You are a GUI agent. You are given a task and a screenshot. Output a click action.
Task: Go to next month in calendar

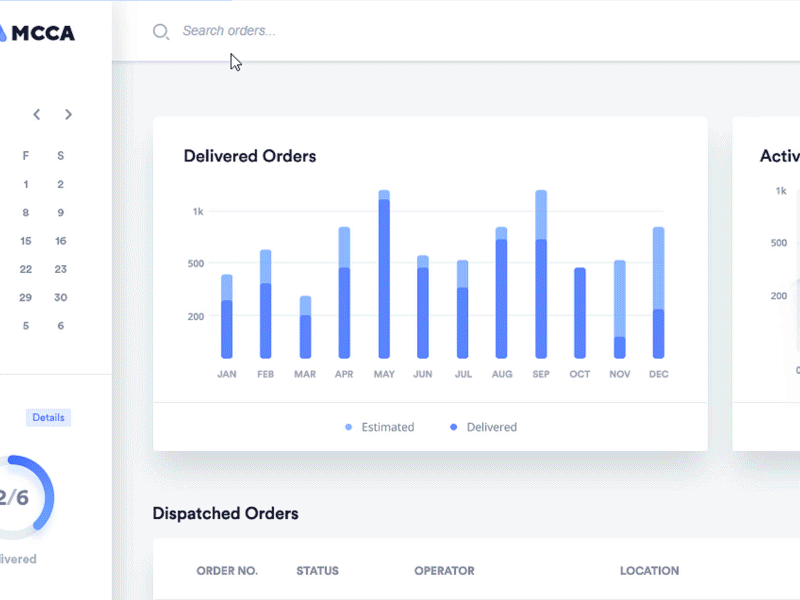click(68, 114)
